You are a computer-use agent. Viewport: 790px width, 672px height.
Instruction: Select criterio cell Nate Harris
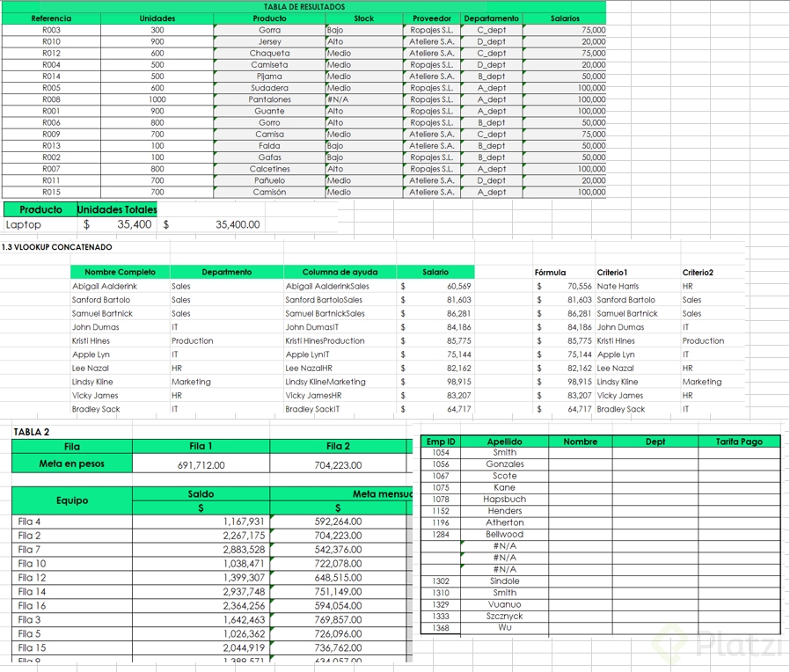coord(638,286)
